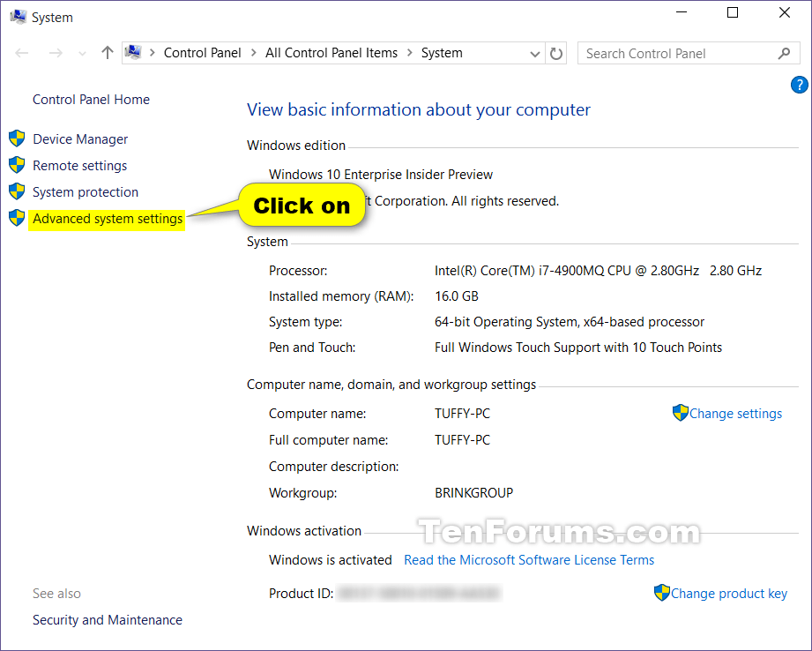Click the up-folder navigation arrow
This screenshot has height=651, width=812.
pyautogui.click(x=107, y=52)
